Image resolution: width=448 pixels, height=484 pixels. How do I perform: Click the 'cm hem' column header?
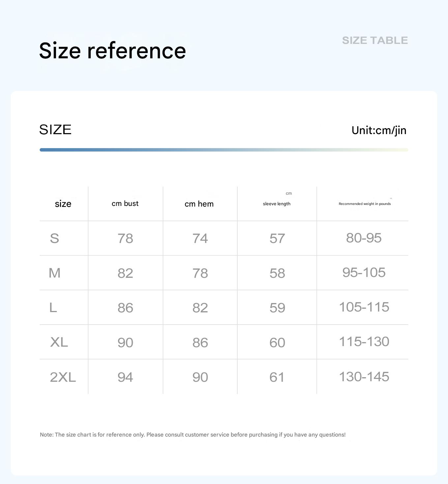(199, 204)
